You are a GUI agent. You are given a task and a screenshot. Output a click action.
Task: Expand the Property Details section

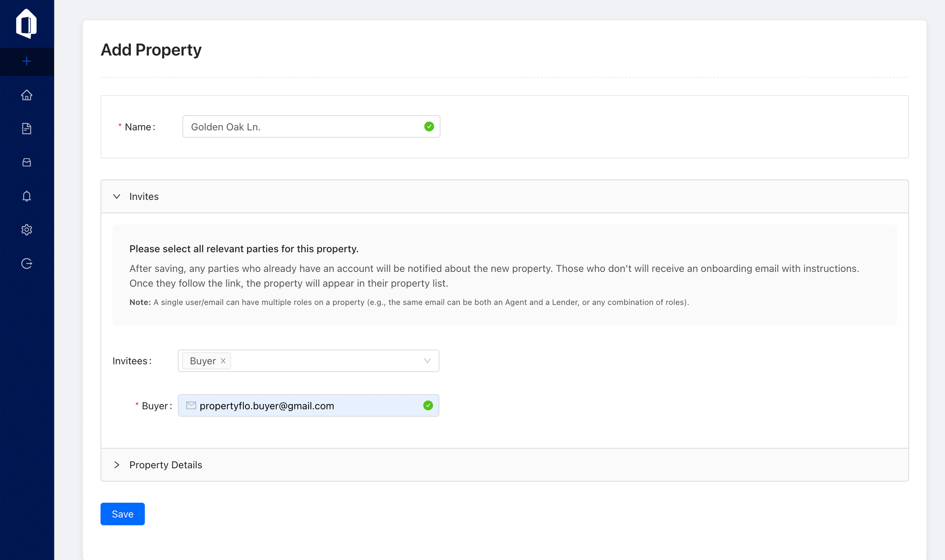pyautogui.click(x=117, y=464)
